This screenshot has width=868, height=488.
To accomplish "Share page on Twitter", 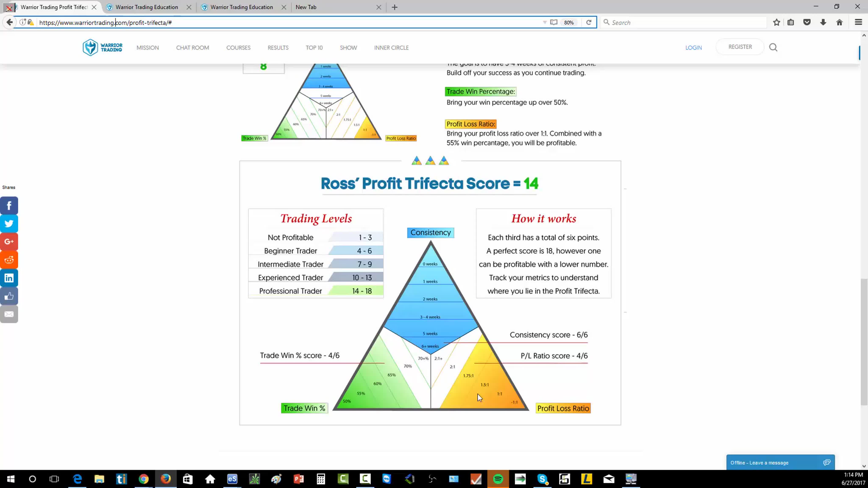I will [x=9, y=224].
